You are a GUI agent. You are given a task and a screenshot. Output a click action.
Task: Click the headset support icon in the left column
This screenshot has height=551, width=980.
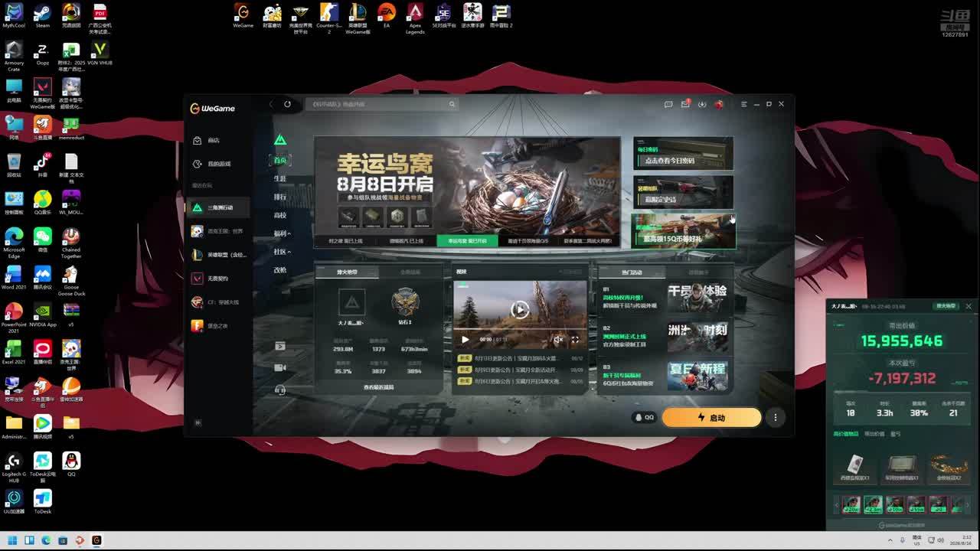tap(280, 390)
